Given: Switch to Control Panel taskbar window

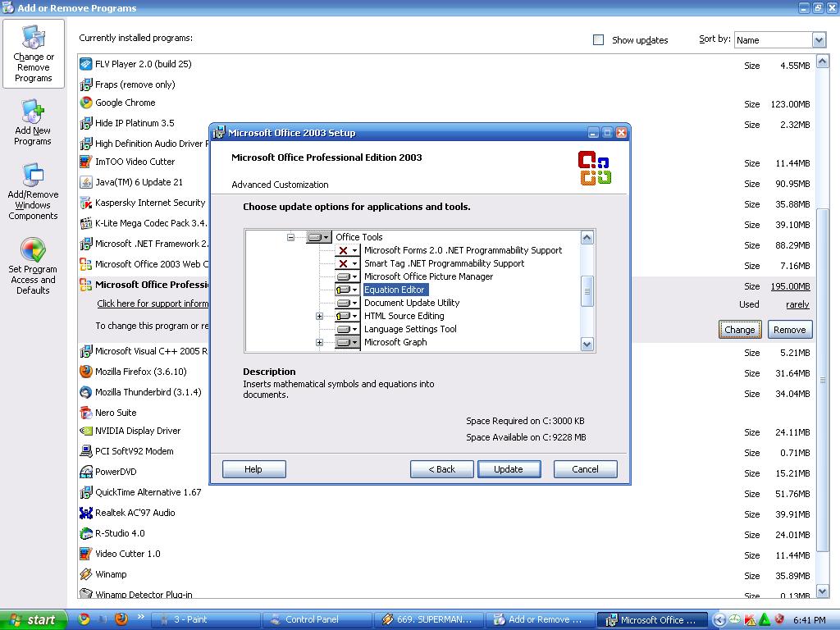Looking at the screenshot, I should pyautogui.click(x=317, y=620).
